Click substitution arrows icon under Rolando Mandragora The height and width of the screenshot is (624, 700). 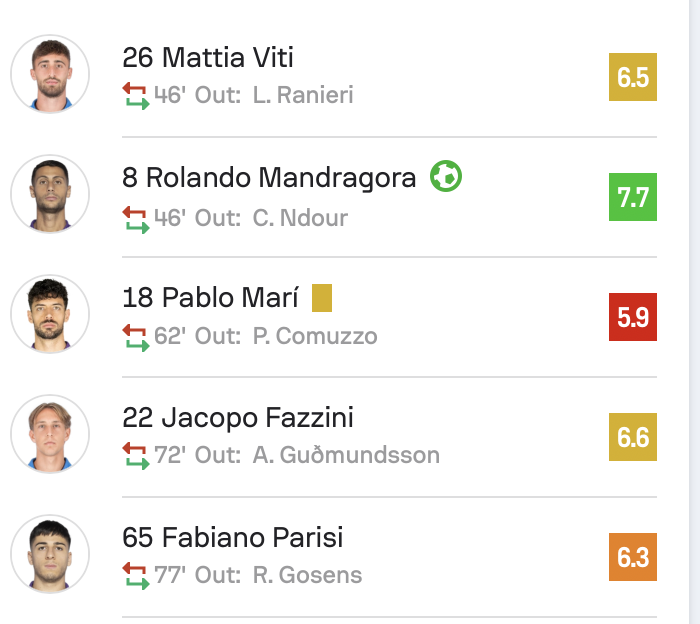click(135, 216)
